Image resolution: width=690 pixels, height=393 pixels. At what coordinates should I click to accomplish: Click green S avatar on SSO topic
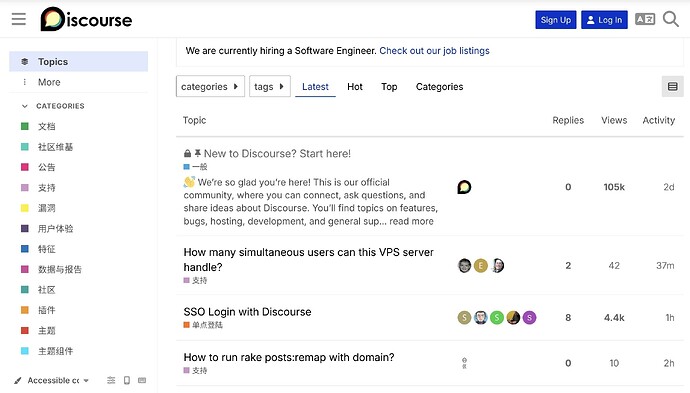[x=497, y=317]
